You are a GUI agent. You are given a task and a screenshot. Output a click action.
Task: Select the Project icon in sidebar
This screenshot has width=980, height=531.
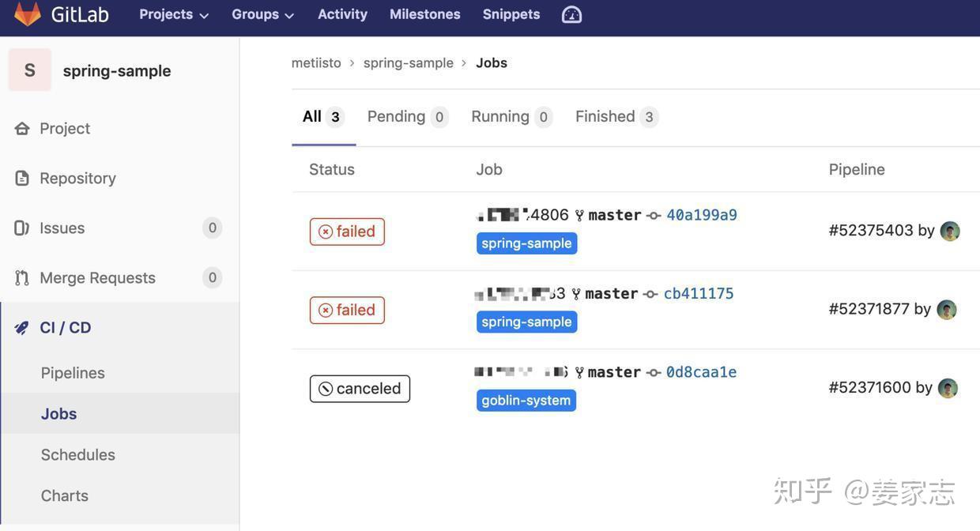pos(22,127)
